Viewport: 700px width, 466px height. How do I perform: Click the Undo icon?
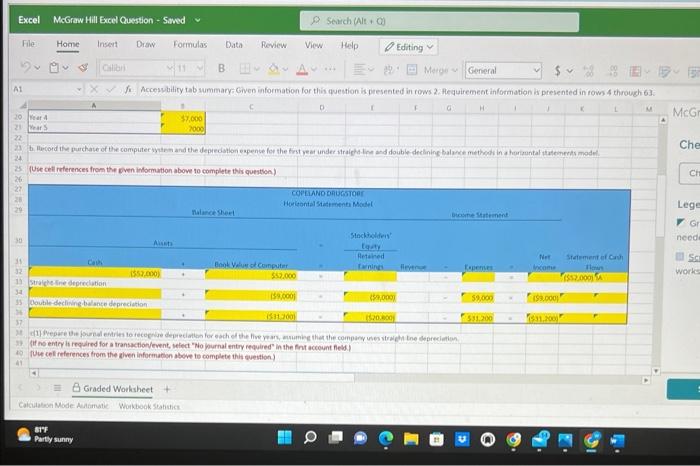(x=26, y=67)
